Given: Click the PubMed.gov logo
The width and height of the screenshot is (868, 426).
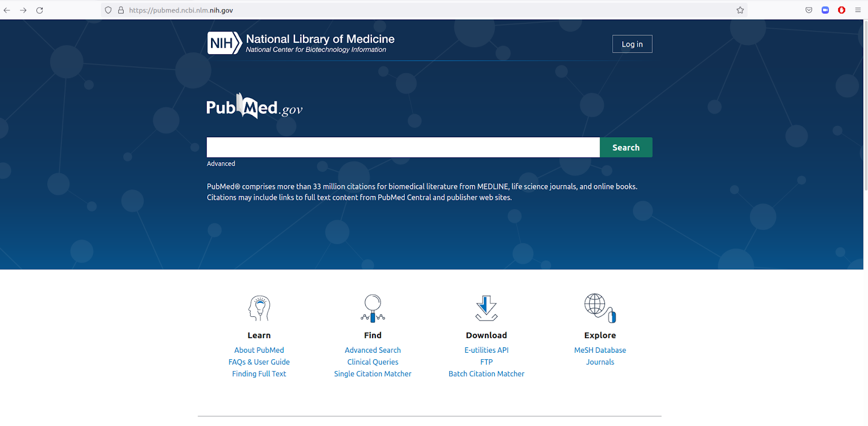Looking at the screenshot, I should (x=254, y=106).
